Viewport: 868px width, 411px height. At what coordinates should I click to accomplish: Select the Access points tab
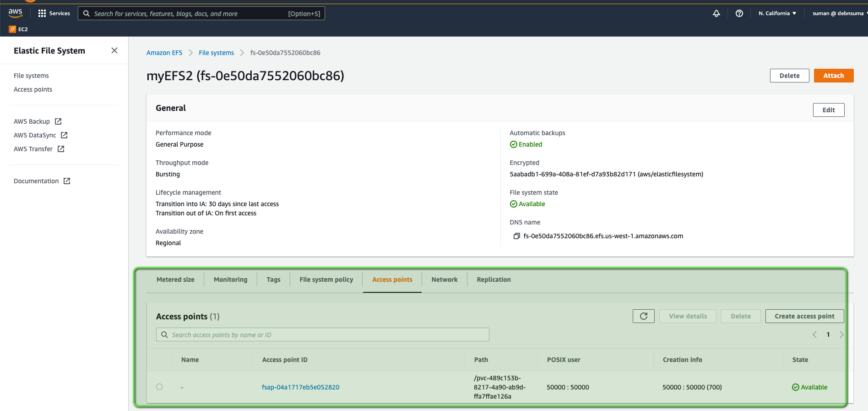pyautogui.click(x=392, y=279)
